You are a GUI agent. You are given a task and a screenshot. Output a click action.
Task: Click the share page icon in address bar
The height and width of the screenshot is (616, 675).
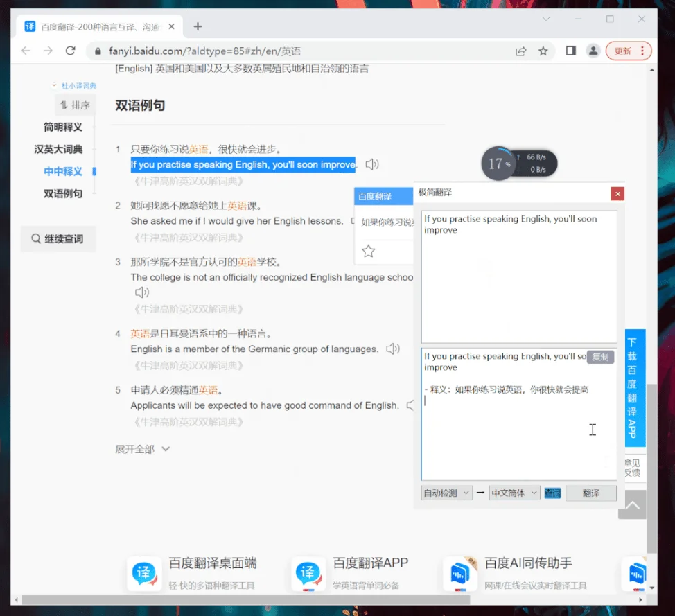point(520,51)
